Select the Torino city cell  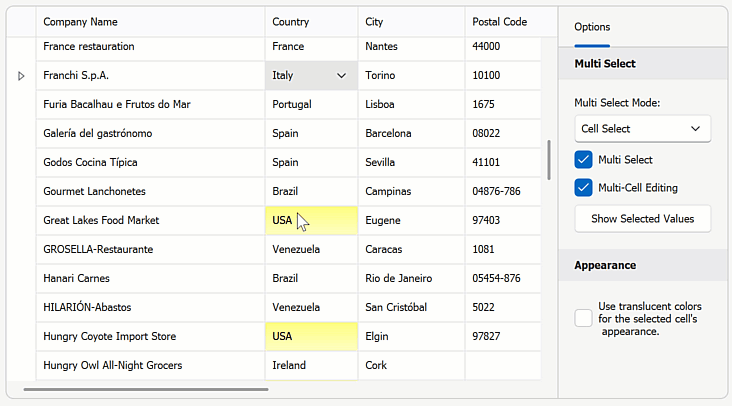pos(411,76)
